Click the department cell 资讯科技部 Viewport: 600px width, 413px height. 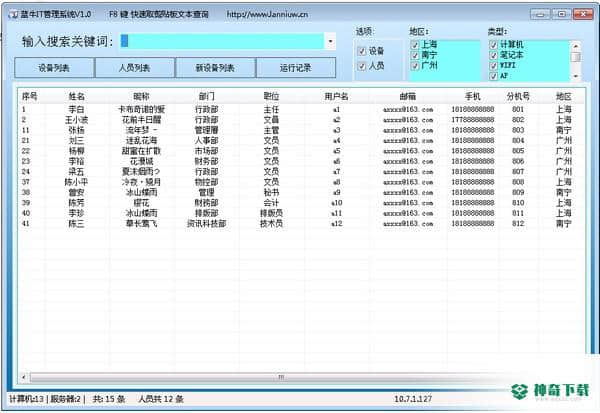pyautogui.click(x=207, y=223)
